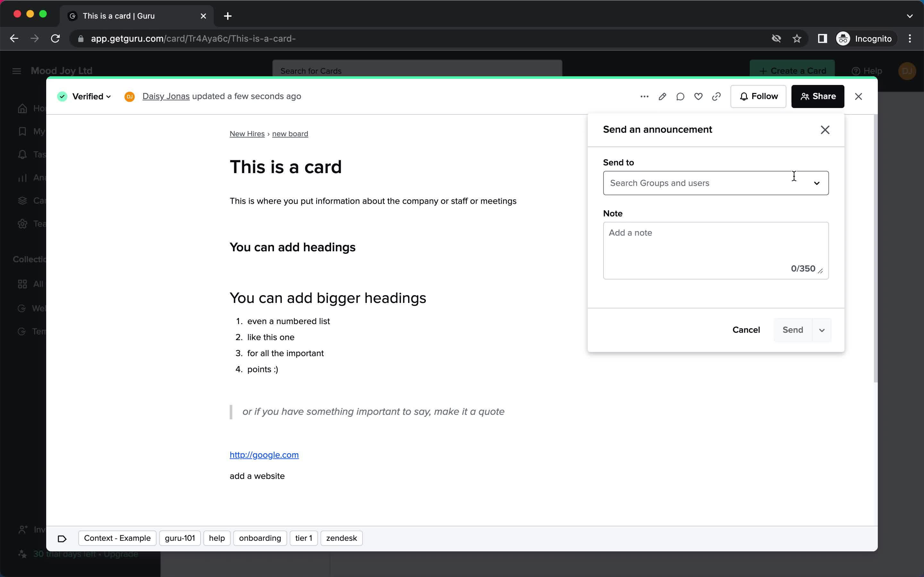The width and height of the screenshot is (924, 577).
Task: Click the more options ellipsis icon
Action: (644, 96)
